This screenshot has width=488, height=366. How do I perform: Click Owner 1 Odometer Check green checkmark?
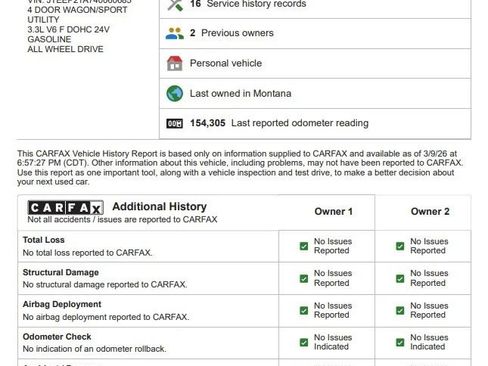(x=304, y=342)
